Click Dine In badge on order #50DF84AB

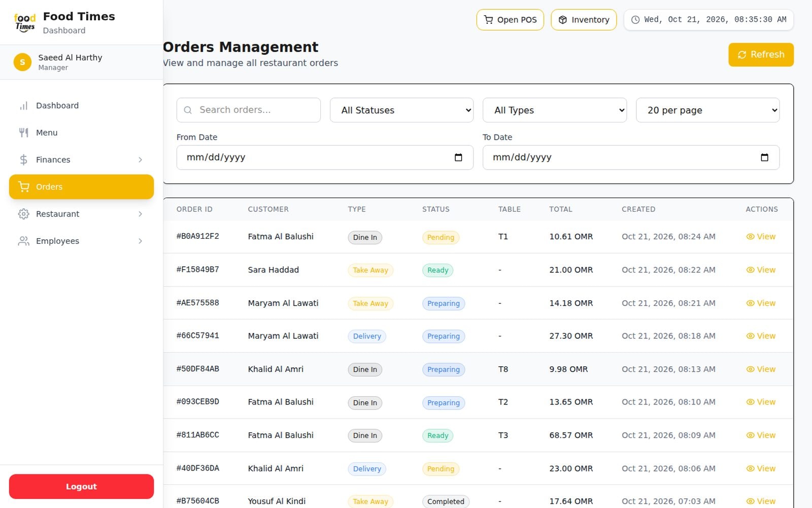pos(365,370)
